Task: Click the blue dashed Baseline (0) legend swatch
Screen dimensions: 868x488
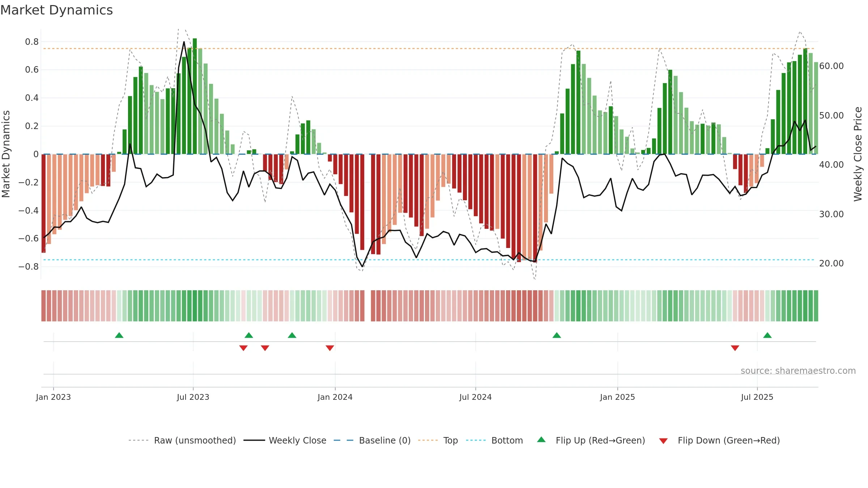Action: tap(343, 440)
